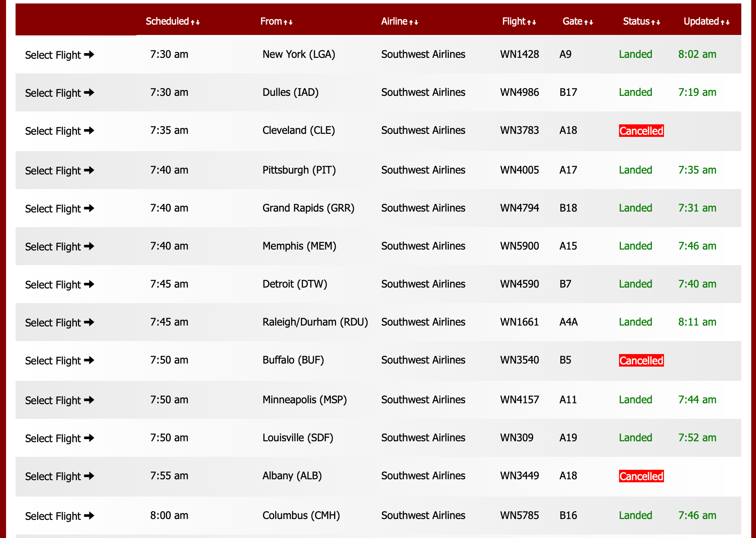Click Southwest Airlines in Detroit row
This screenshot has height=538, width=756.
(x=423, y=284)
